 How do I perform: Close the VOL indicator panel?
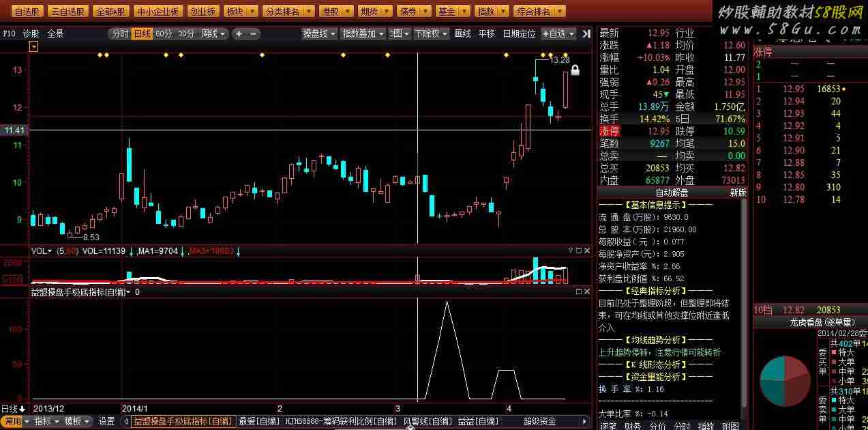tap(587, 251)
